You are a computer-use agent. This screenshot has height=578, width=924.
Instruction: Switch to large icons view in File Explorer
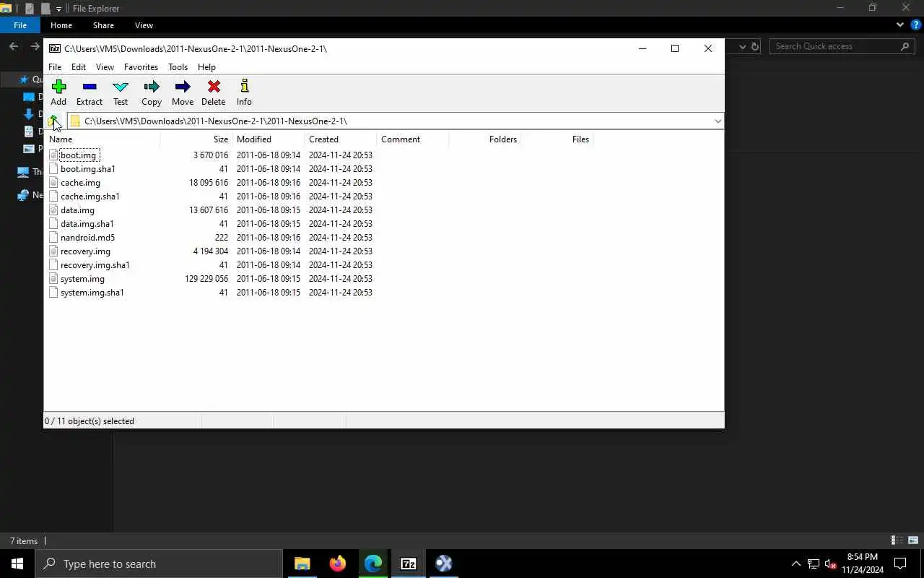click(913, 540)
